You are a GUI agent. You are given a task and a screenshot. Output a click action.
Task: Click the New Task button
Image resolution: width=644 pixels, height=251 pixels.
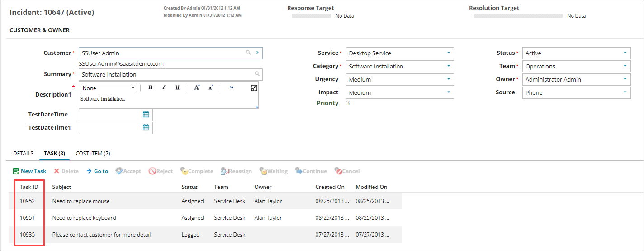tap(30, 171)
